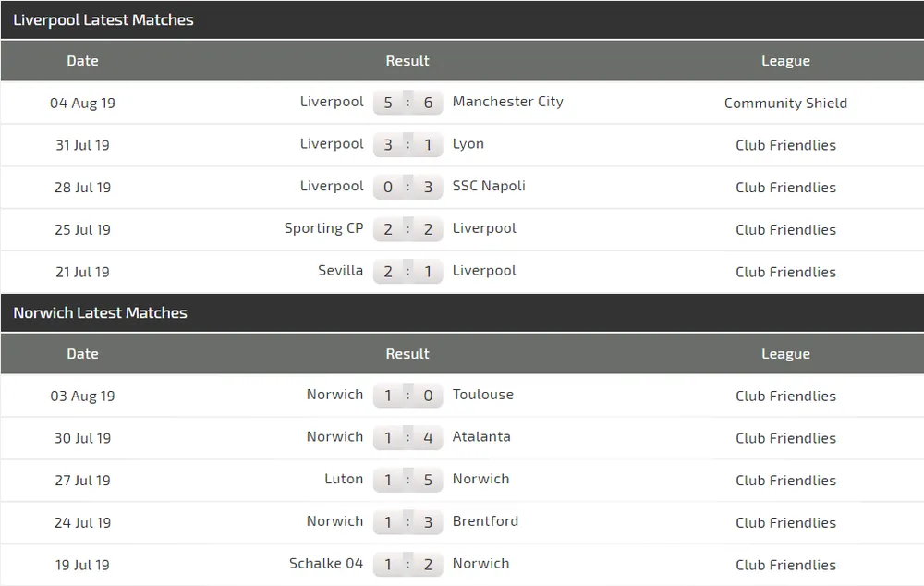Screen dimensions: 924x586
Task: Click Toulouse team name
Action: pos(482,395)
